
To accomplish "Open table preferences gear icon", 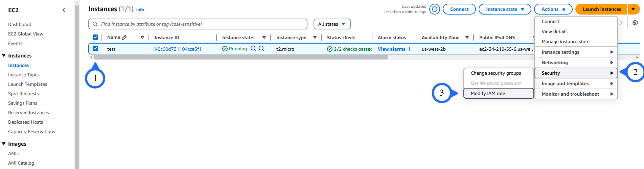I will click(x=635, y=23).
